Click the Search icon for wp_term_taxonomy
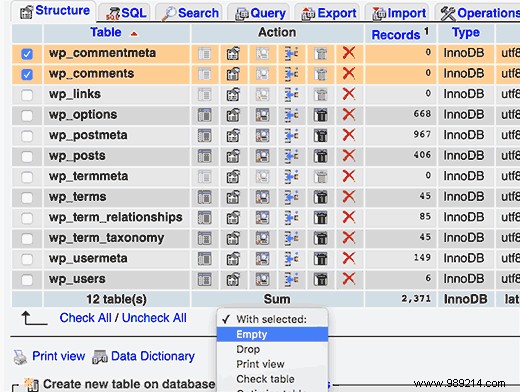 (262, 238)
